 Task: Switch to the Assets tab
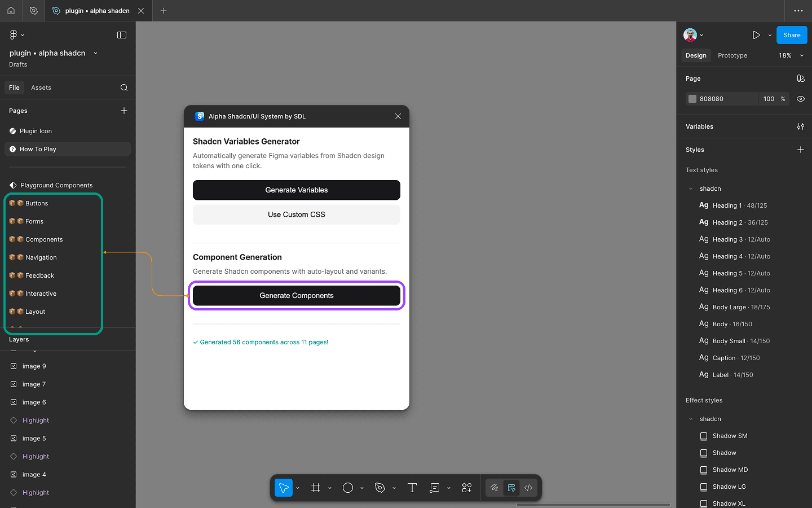(x=41, y=87)
